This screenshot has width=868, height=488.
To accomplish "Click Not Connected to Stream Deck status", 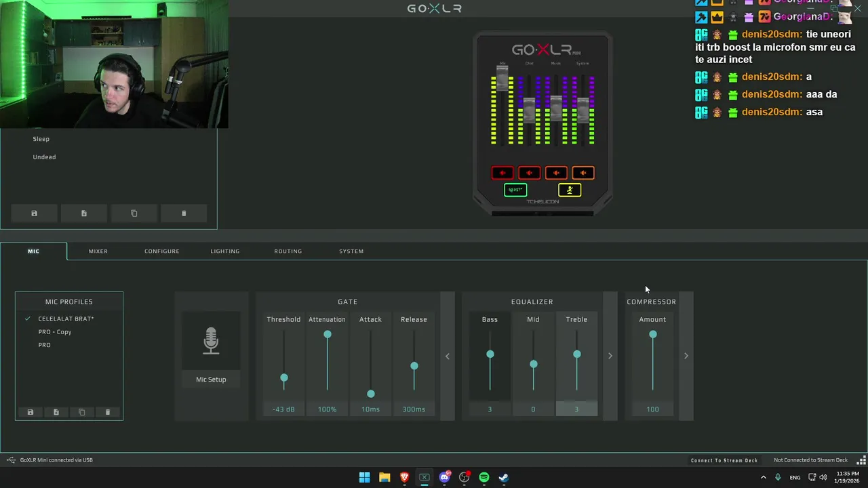I will coord(811,460).
